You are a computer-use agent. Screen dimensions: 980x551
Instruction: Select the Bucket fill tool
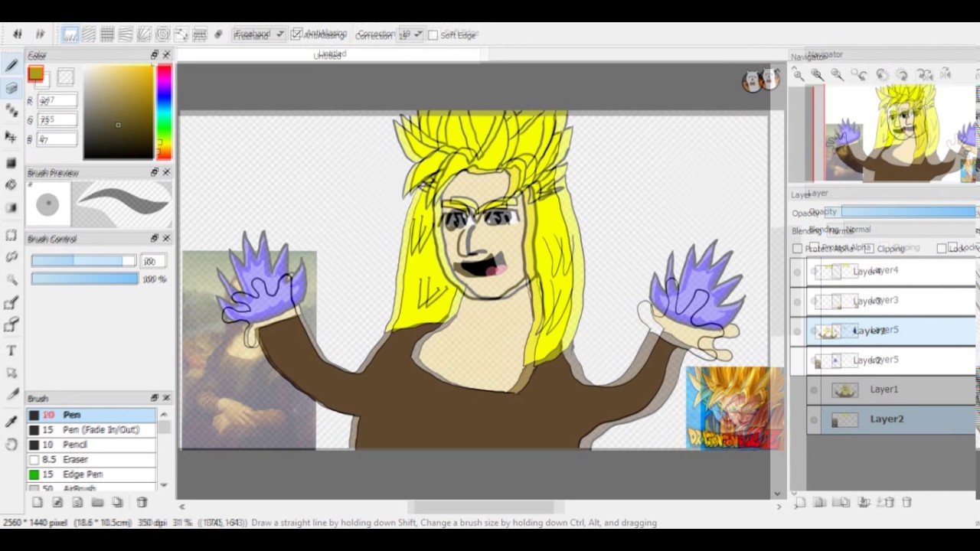(11, 184)
